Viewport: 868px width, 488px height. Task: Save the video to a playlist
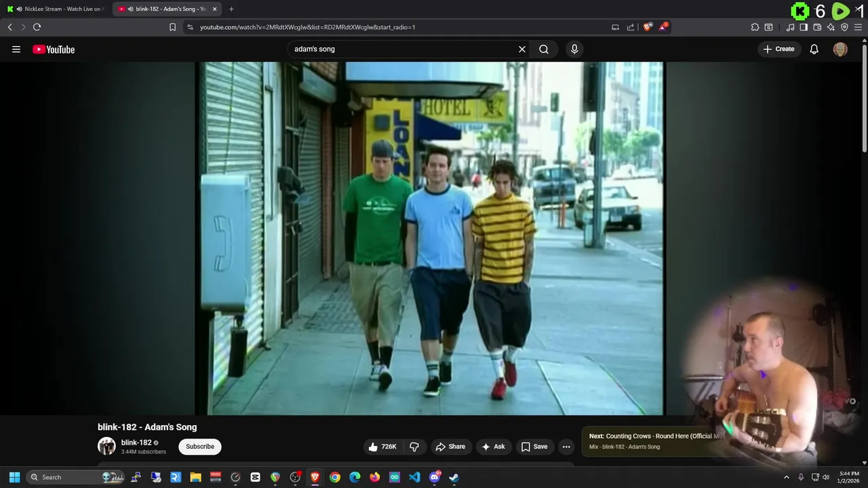pos(534,447)
